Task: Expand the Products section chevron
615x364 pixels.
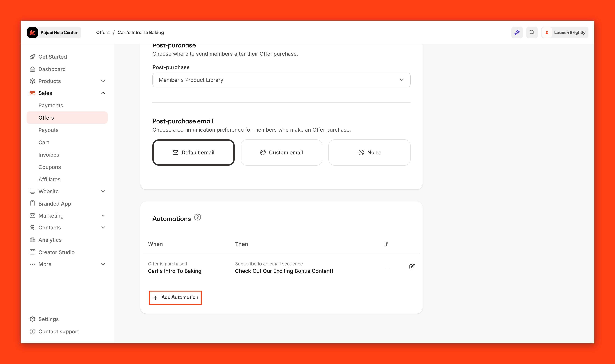Action: point(103,81)
